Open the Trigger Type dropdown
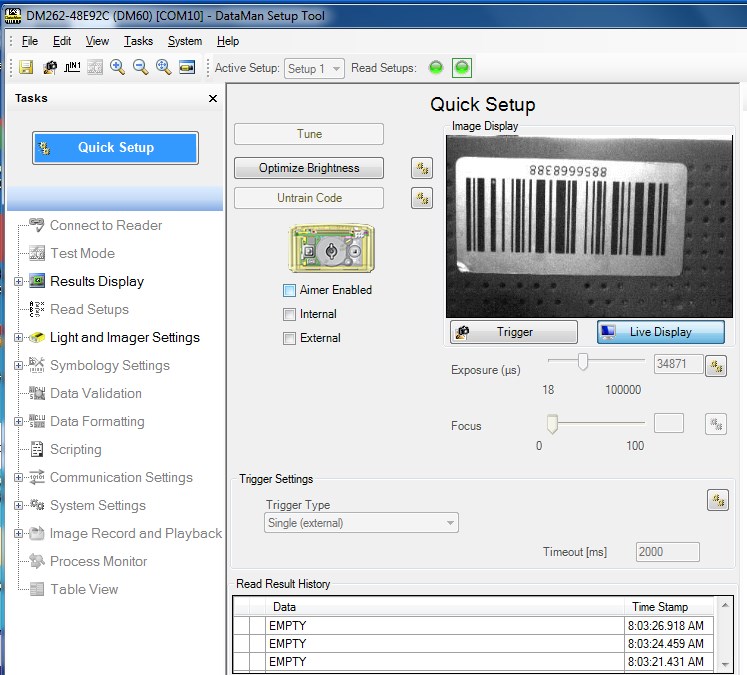 tap(362, 523)
